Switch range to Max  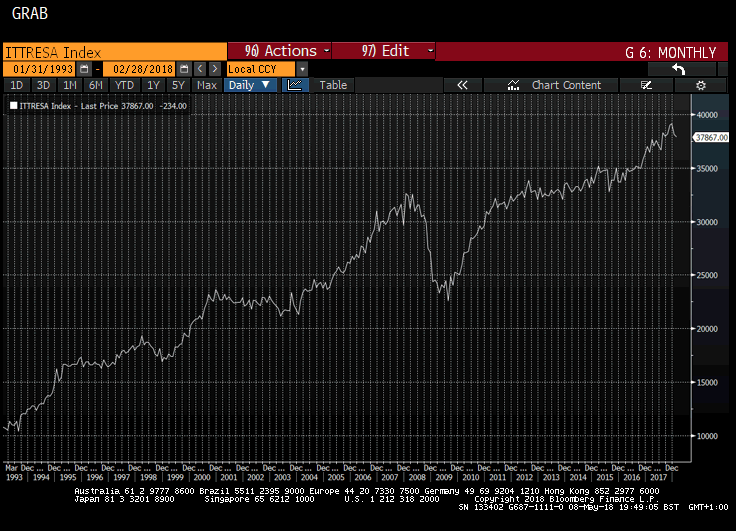click(207, 85)
